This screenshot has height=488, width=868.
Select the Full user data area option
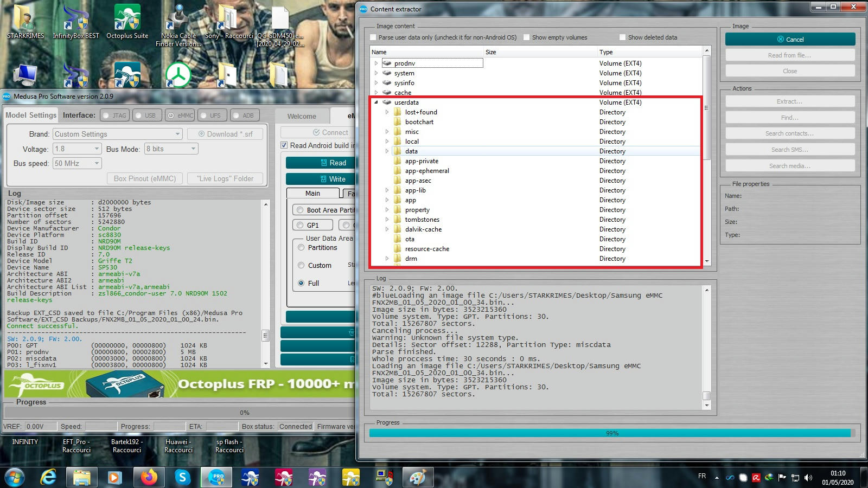(x=302, y=283)
